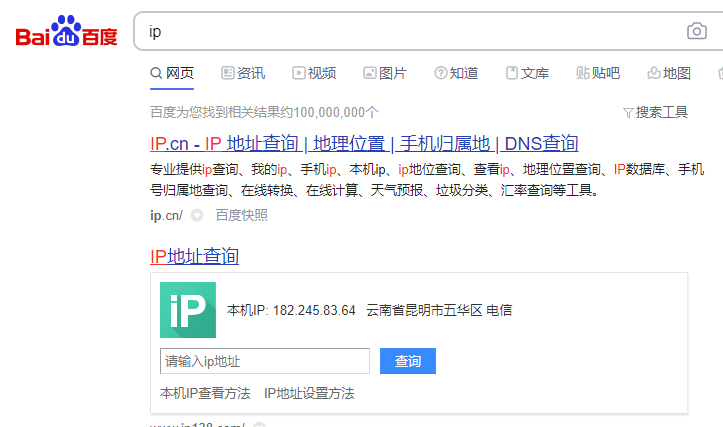723x427 pixels.
Task: Open IP地址设置方法 link
Action: click(309, 393)
